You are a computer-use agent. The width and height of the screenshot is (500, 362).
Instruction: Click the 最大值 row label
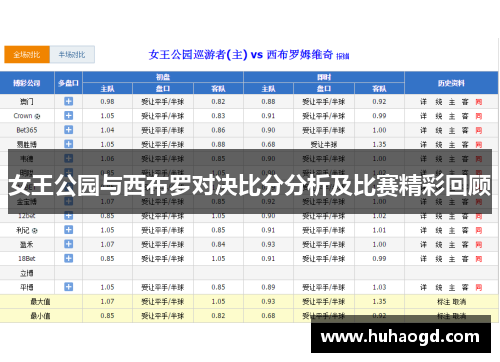pos(40,302)
